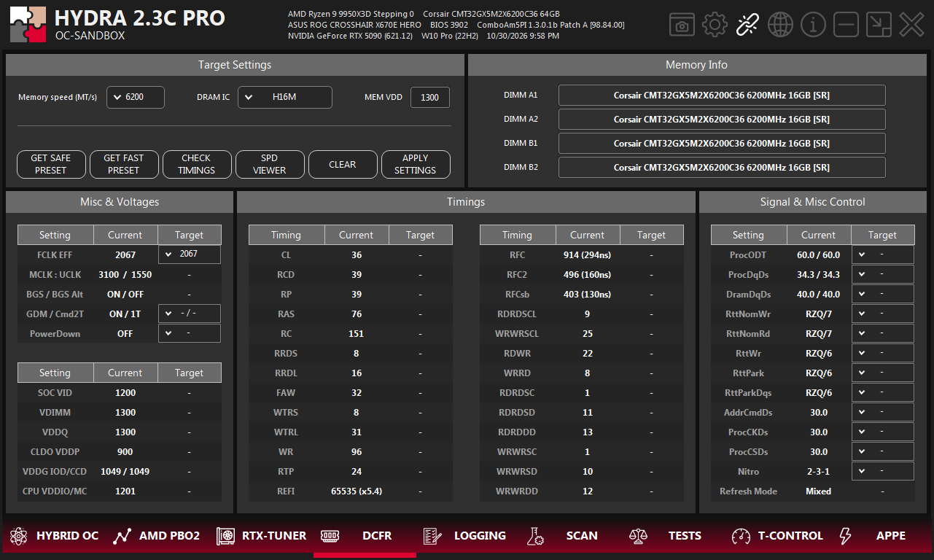Click the screenshot camera icon
Image resolution: width=934 pixels, height=560 pixels.
(x=682, y=25)
